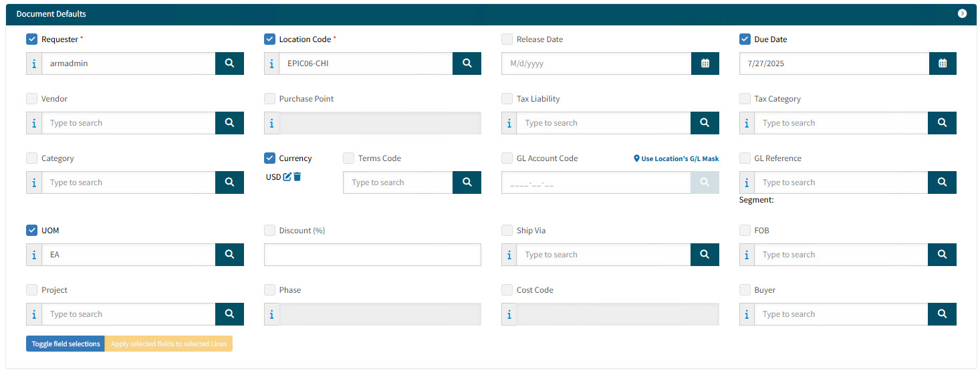Click the Buyer field search icon
Image resolution: width=980 pixels, height=373 pixels.
pyautogui.click(x=942, y=314)
